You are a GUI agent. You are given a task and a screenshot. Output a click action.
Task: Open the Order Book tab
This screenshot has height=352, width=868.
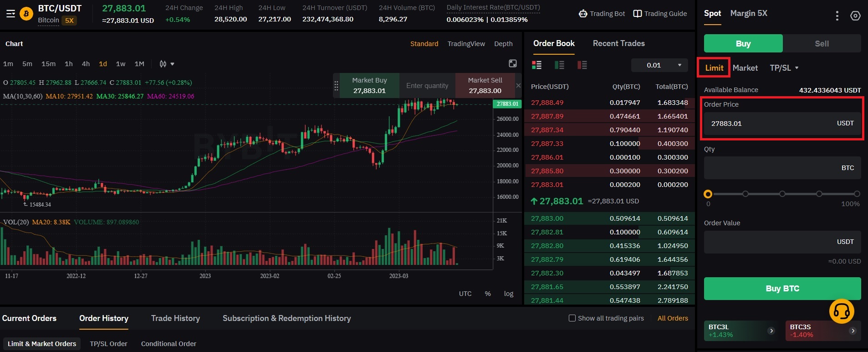554,43
